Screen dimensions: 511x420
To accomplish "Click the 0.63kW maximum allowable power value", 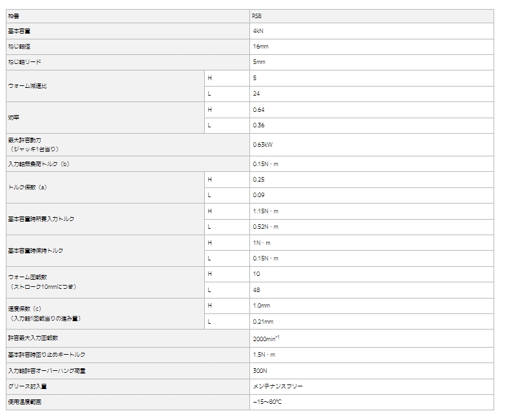I will click(x=263, y=145).
